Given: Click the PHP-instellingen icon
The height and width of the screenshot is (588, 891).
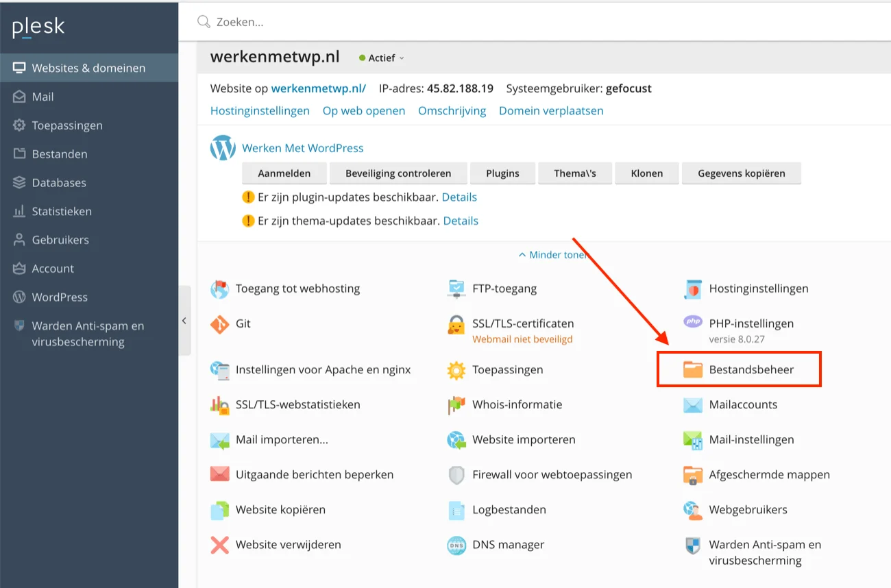Looking at the screenshot, I should click(693, 322).
